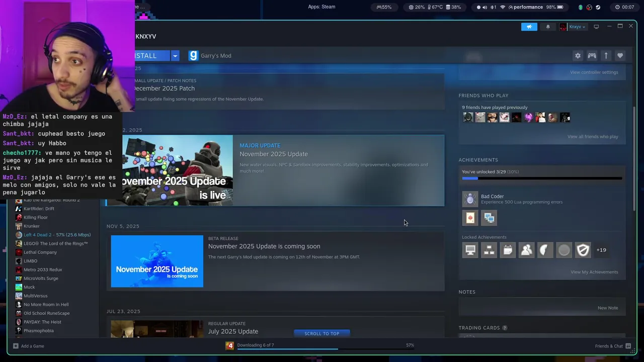This screenshot has width=644, height=362.
Task: Click achievements progress bar
Action: click(542, 178)
